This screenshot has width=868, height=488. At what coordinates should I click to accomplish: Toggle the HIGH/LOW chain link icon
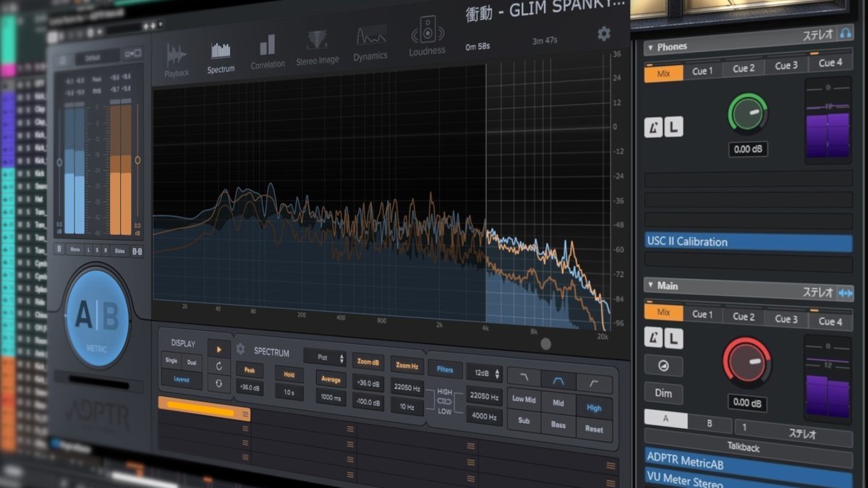click(443, 401)
